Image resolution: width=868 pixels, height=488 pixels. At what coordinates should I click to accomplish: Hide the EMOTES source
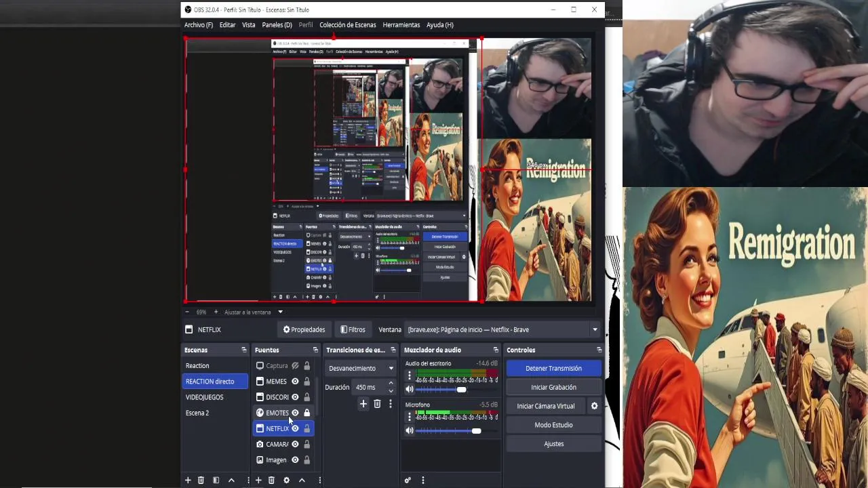(x=295, y=413)
